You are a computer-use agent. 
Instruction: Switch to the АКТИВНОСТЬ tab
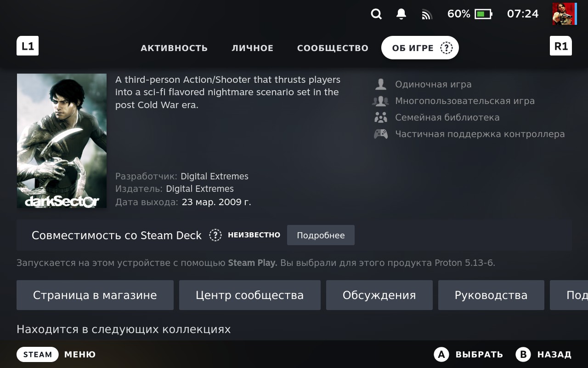point(174,48)
